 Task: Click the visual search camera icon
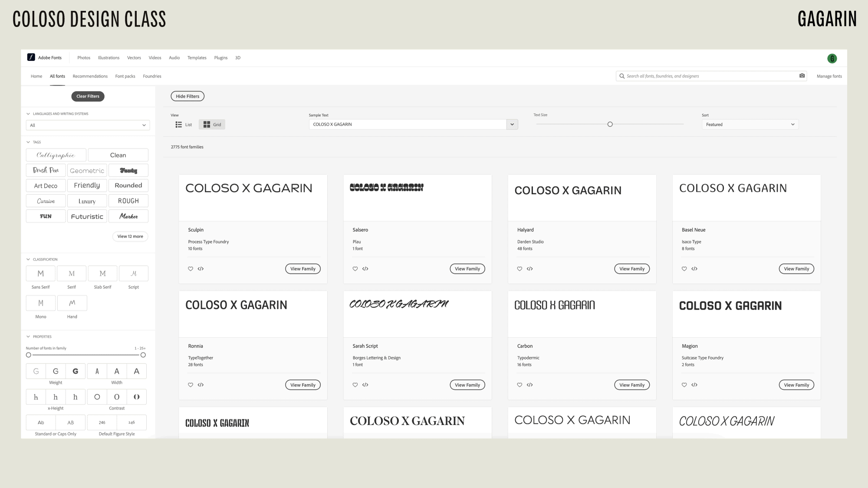tap(802, 76)
